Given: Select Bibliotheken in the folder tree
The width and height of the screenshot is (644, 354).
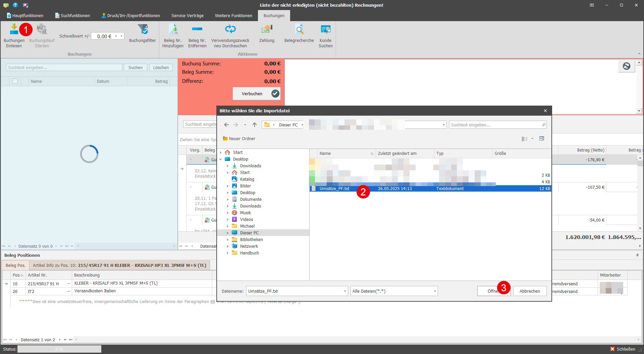Looking at the screenshot, I should [x=251, y=240].
